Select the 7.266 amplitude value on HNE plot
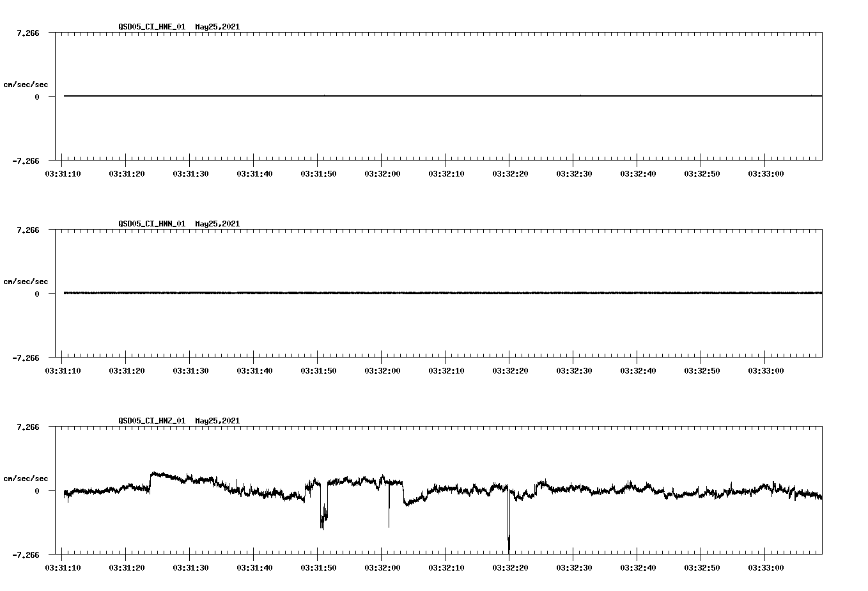868x591 pixels. (x=27, y=32)
